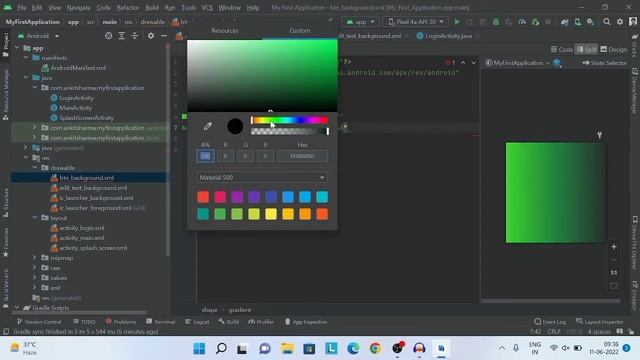Open IDE settings gear in top toolbar
This screenshot has height=360, width=640.
tap(620, 22)
